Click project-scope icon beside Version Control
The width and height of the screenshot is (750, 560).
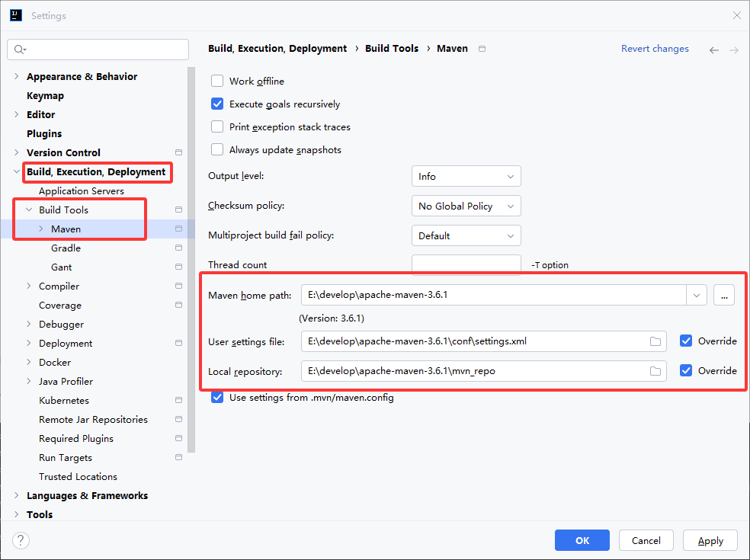179,152
